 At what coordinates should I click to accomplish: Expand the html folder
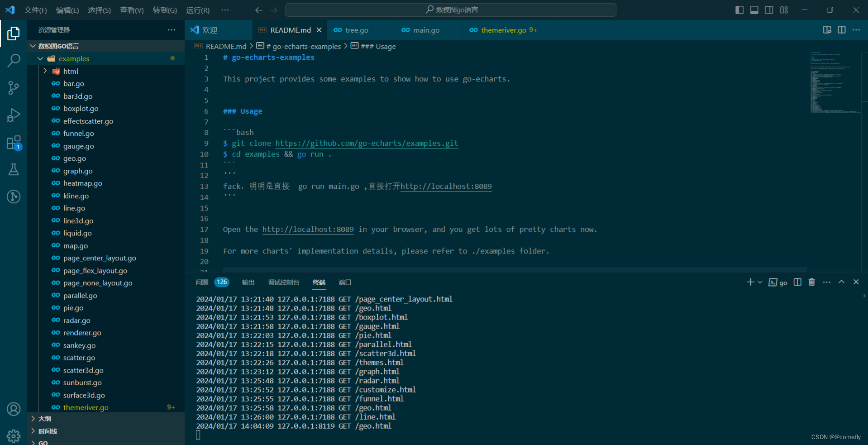click(45, 71)
